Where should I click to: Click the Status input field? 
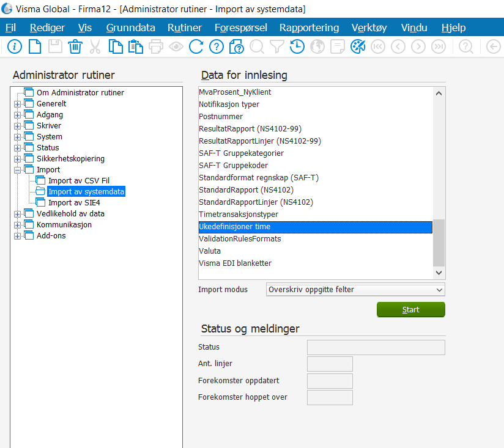click(376, 348)
